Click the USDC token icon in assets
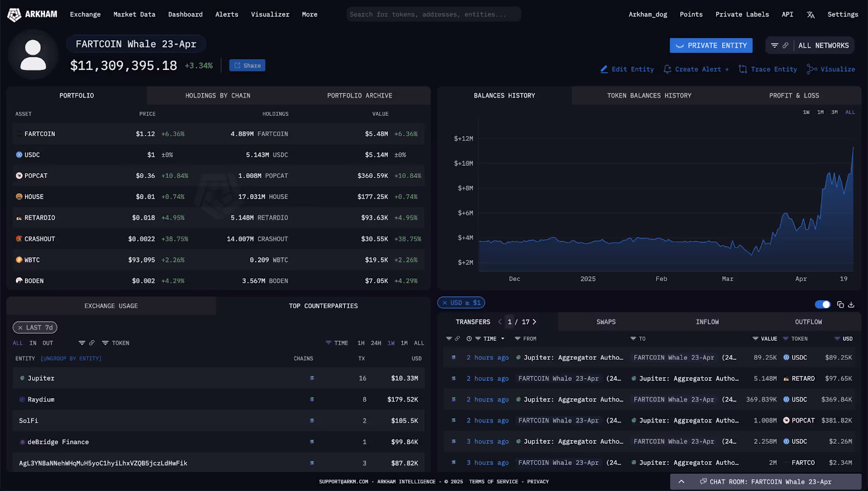The width and height of the screenshot is (868, 491). click(x=19, y=155)
